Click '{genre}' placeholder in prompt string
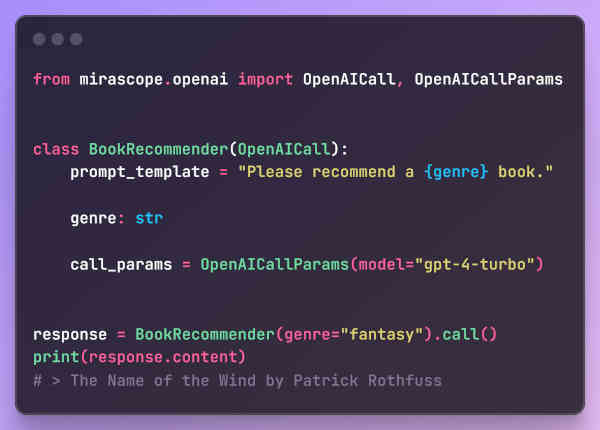 (x=456, y=172)
